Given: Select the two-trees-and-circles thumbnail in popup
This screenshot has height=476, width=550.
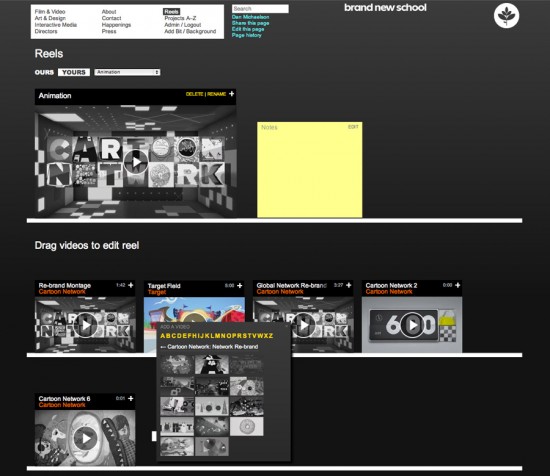Looking at the screenshot, I should (212, 406).
